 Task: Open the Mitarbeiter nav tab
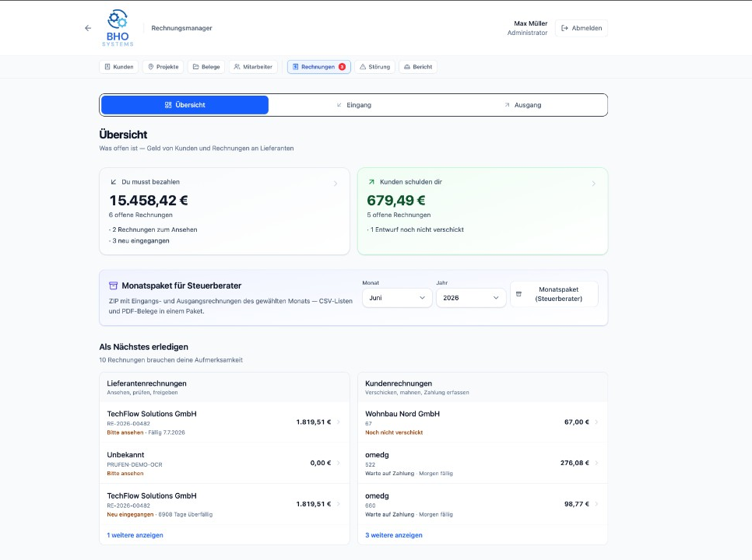coord(253,67)
